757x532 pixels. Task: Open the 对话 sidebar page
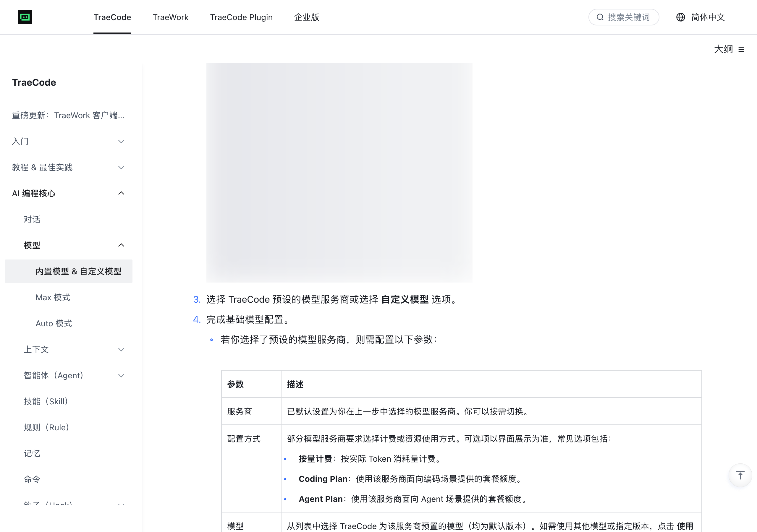pyautogui.click(x=32, y=220)
